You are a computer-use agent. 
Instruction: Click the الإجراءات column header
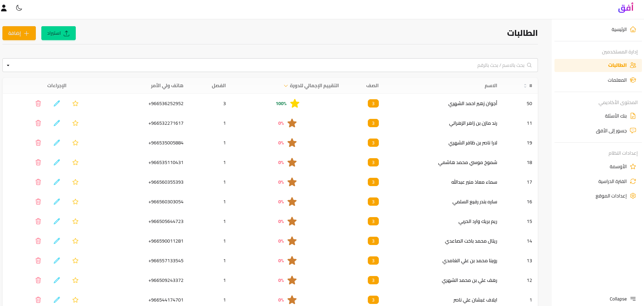[57, 85]
